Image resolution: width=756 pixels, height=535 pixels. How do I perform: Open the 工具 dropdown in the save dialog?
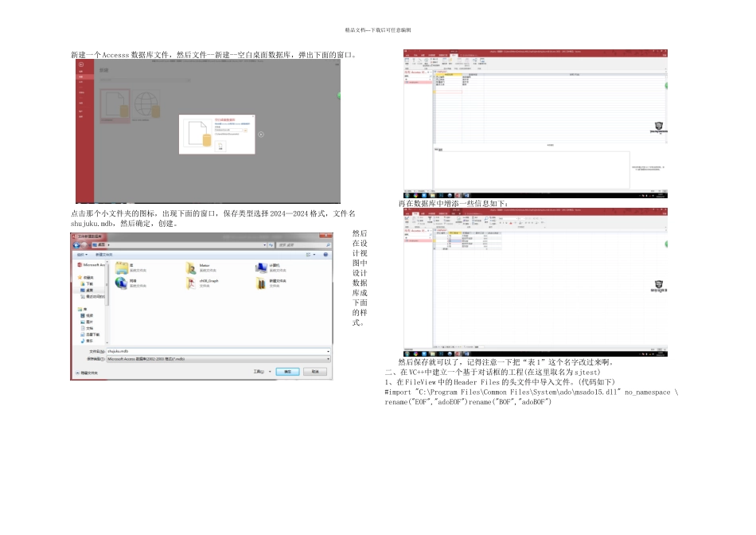pyautogui.click(x=262, y=372)
